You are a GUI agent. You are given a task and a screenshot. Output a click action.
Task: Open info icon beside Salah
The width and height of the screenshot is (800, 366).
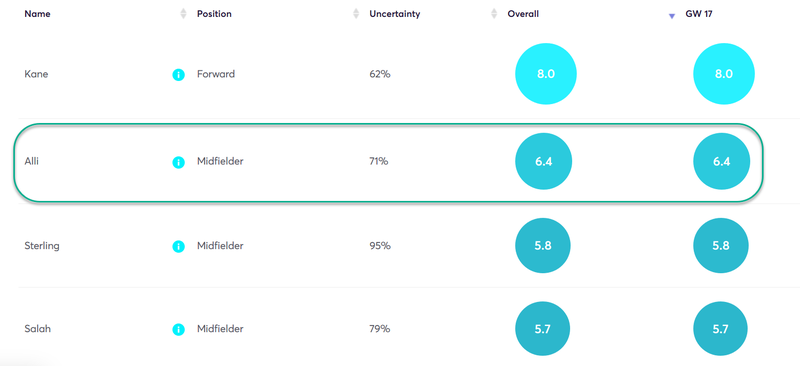click(178, 330)
